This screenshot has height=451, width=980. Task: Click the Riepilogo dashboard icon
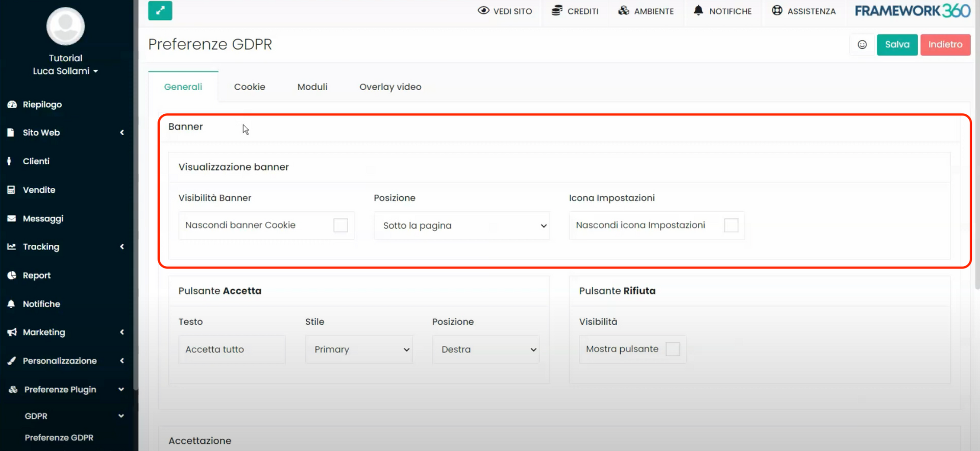pos(12,105)
